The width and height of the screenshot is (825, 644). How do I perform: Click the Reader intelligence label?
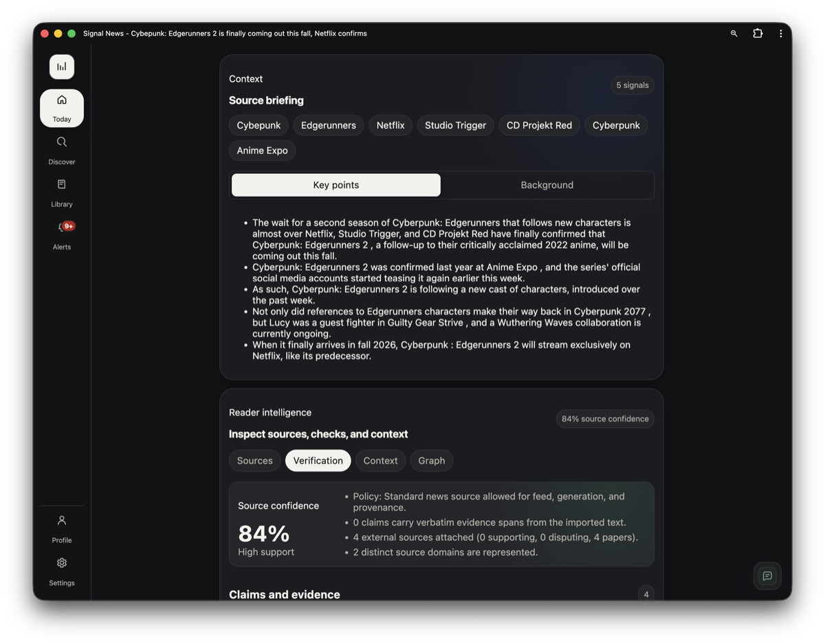click(x=270, y=412)
